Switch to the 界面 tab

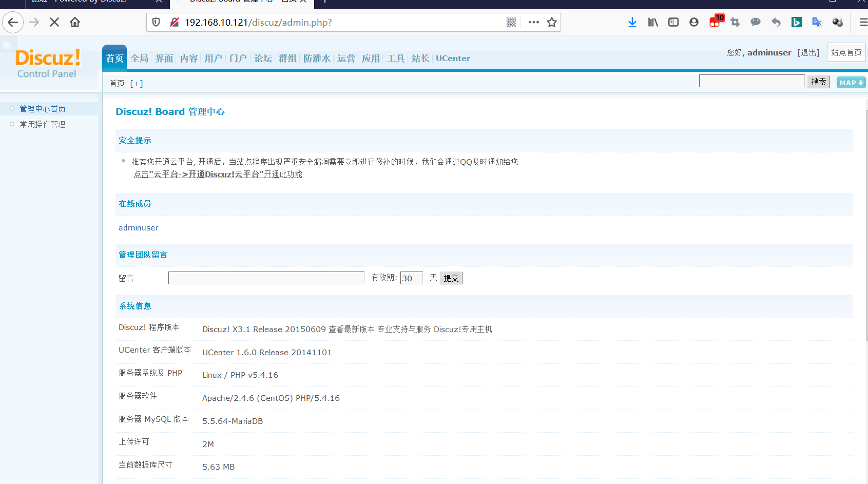[164, 59]
